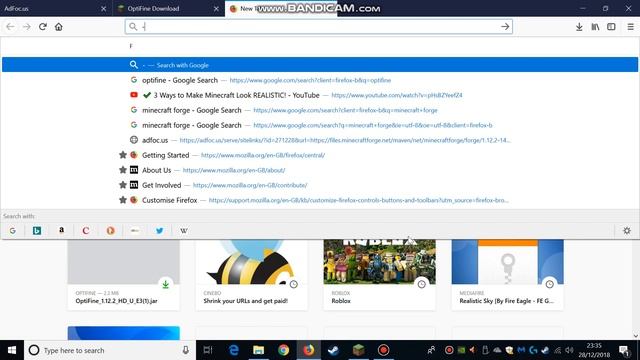This screenshot has height=360, width=640.
Task: Open the Roblox tile
Action: [x=380, y=275]
